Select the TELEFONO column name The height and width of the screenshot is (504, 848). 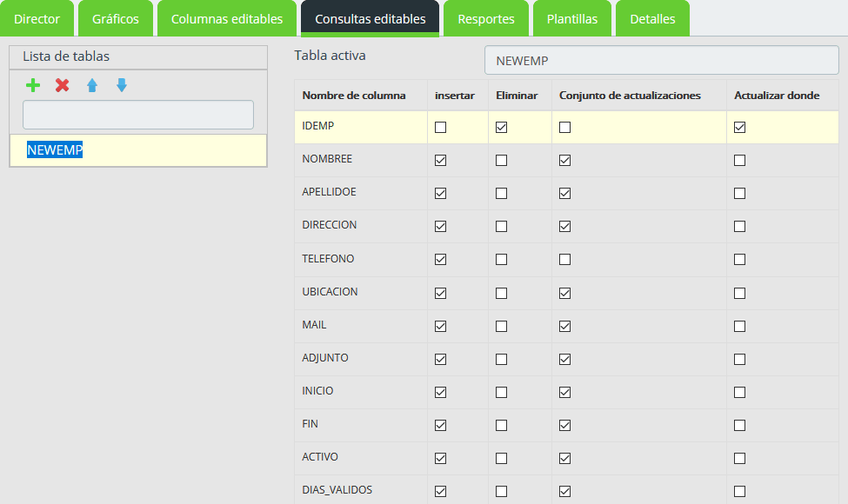click(x=328, y=259)
